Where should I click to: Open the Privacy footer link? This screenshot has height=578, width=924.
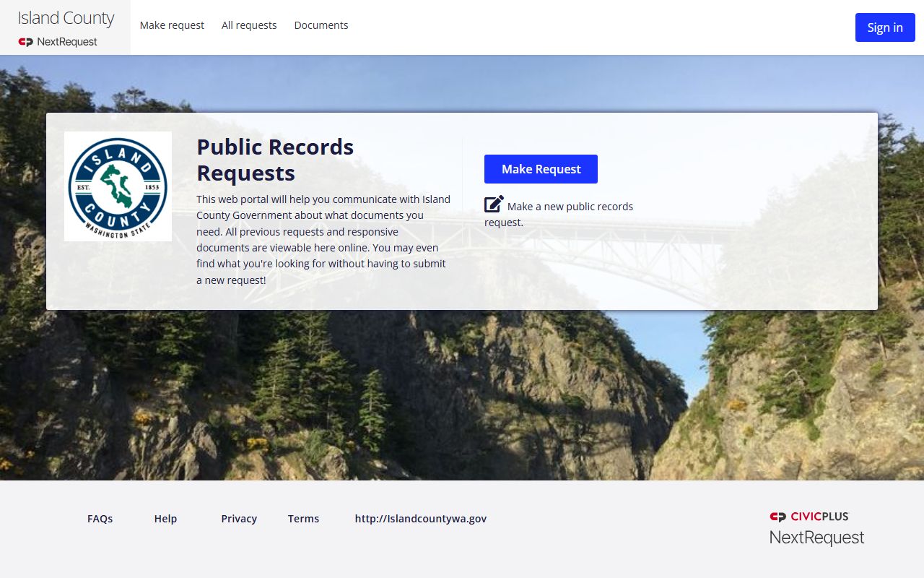click(x=239, y=519)
